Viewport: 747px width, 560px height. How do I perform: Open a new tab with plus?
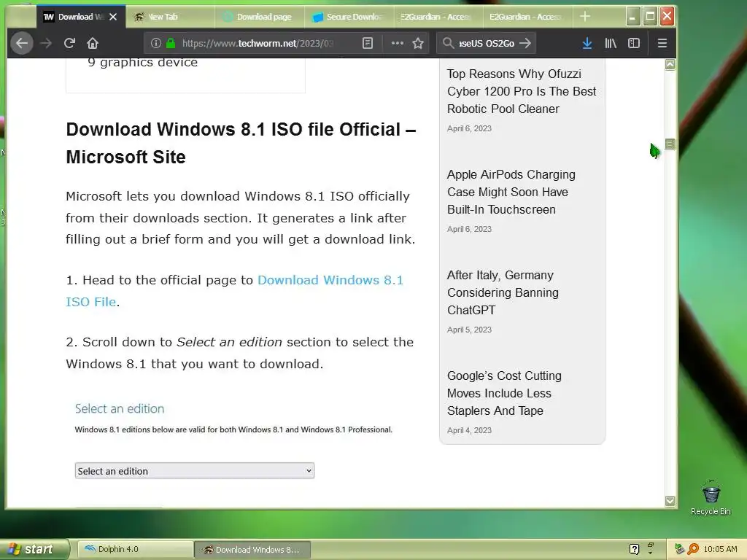coord(585,17)
